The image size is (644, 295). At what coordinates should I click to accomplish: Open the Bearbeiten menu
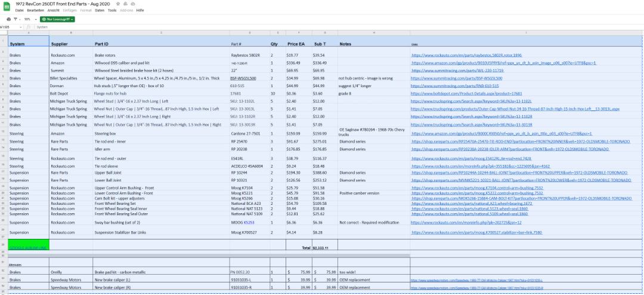(36, 10)
